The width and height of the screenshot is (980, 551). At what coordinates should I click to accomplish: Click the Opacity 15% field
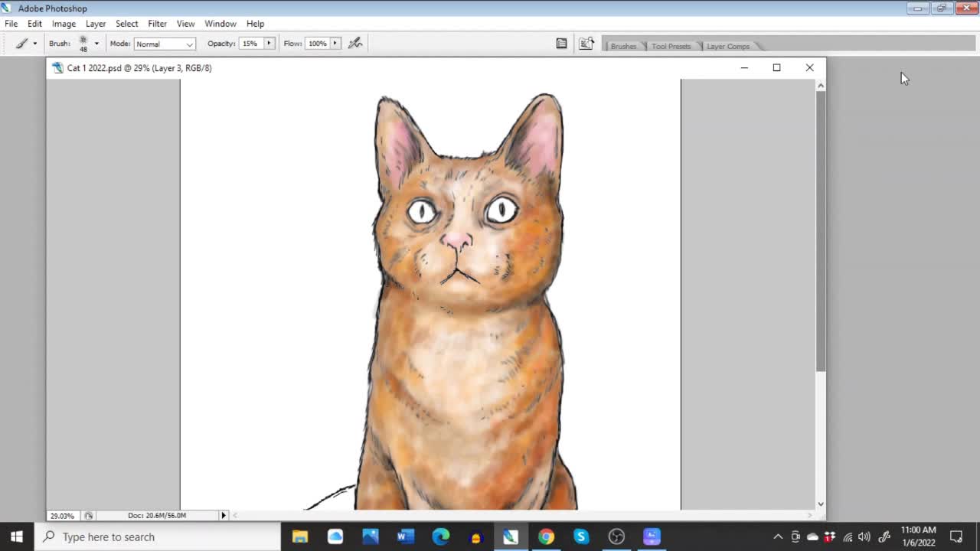(x=250, y=44)
